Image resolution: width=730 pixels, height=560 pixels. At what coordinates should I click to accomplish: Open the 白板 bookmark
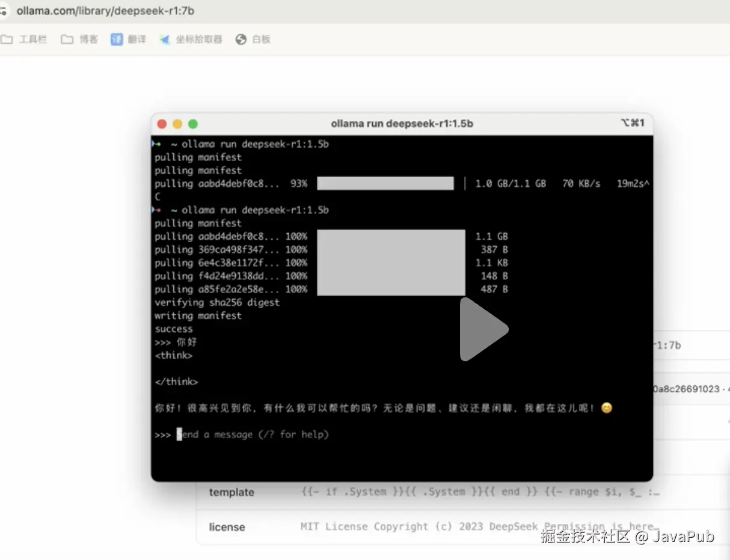[253, 40]
